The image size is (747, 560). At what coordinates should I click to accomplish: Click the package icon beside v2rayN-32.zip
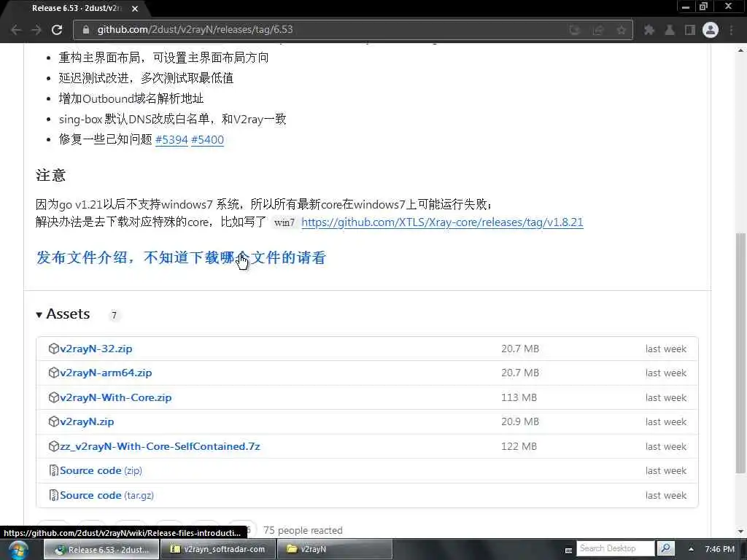click(53, 349)
